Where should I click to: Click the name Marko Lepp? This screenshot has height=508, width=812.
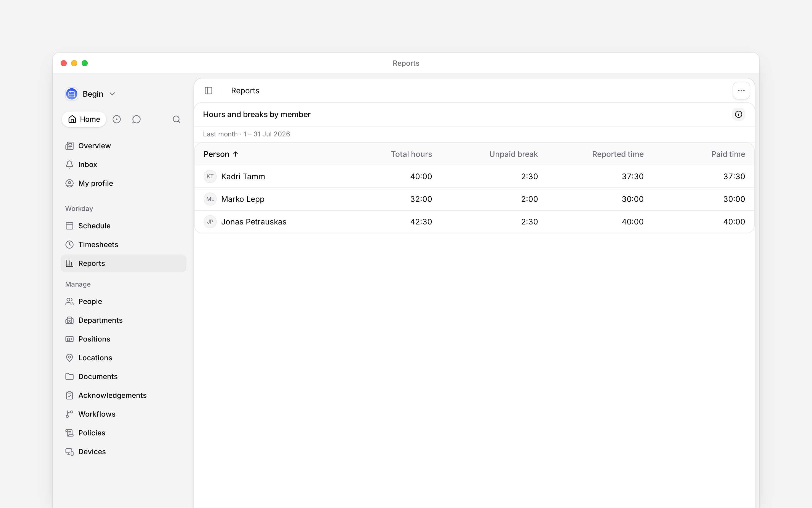click(243, 199)
